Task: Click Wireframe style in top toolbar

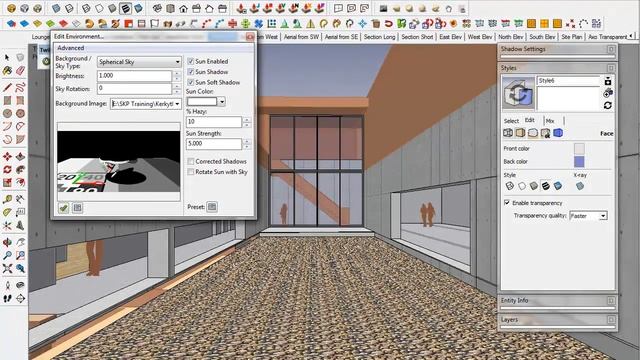Action: (86, 8)
